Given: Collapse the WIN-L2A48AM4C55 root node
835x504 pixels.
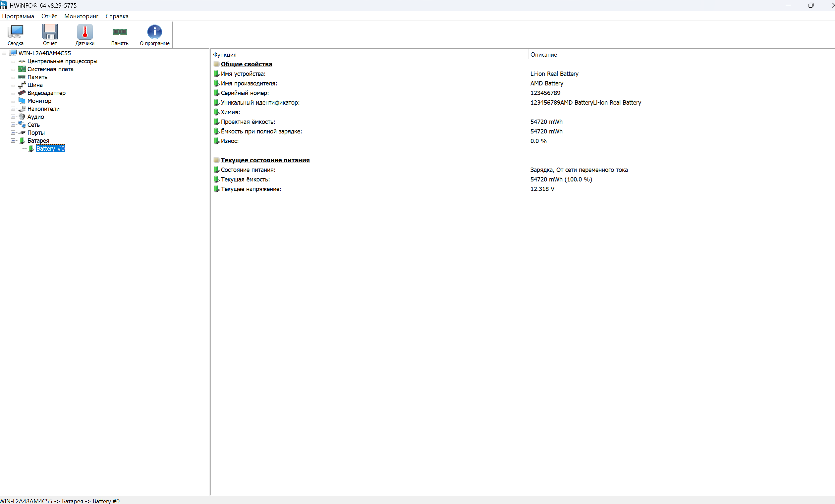Looking at the screenshot, I should tap(4, 53).
